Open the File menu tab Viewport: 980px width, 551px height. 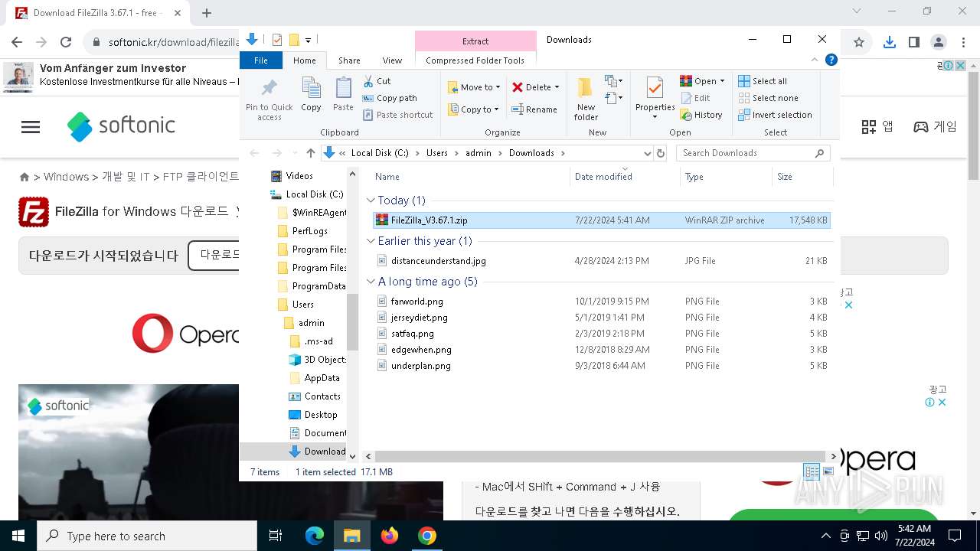pyautogui.click(x=261, y=60)
